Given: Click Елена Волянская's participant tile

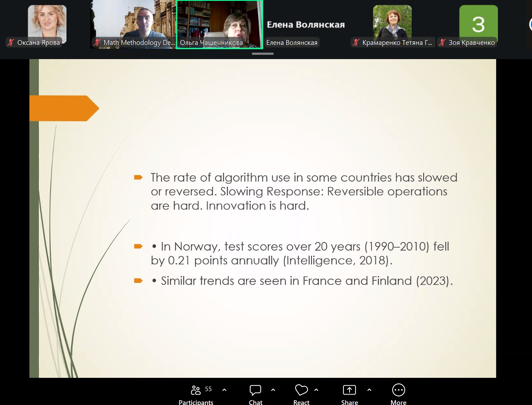Looking at the screenshot, I should [305, 25].
